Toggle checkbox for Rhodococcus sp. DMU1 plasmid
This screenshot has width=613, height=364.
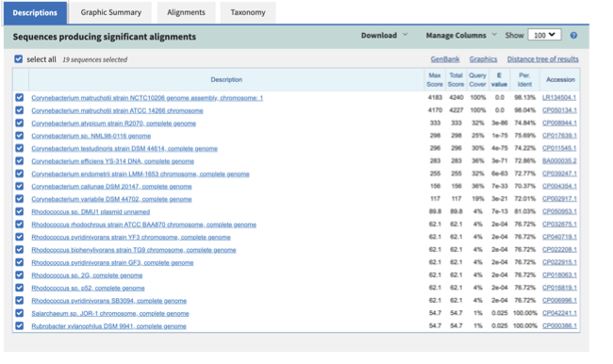coord(19,211)
